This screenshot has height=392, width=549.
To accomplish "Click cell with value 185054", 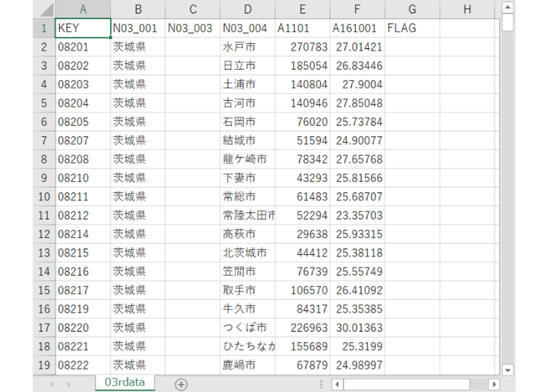I will coord(302,65).
